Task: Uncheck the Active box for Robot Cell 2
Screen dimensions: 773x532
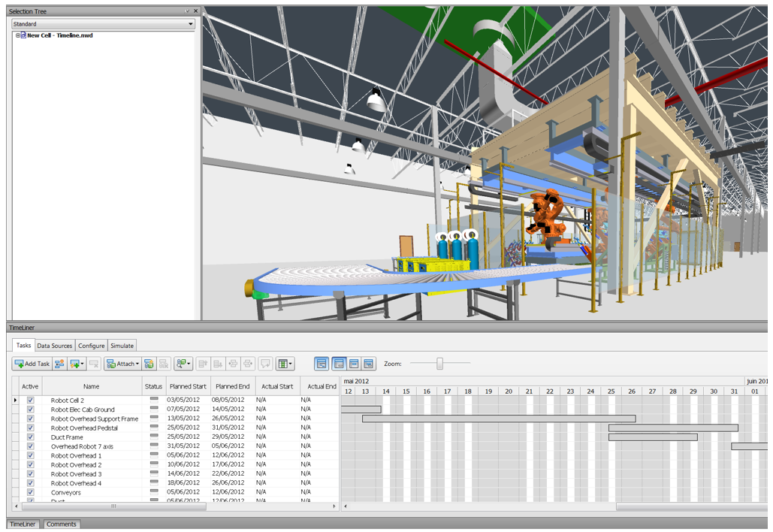Action: (x=29, y=400)
